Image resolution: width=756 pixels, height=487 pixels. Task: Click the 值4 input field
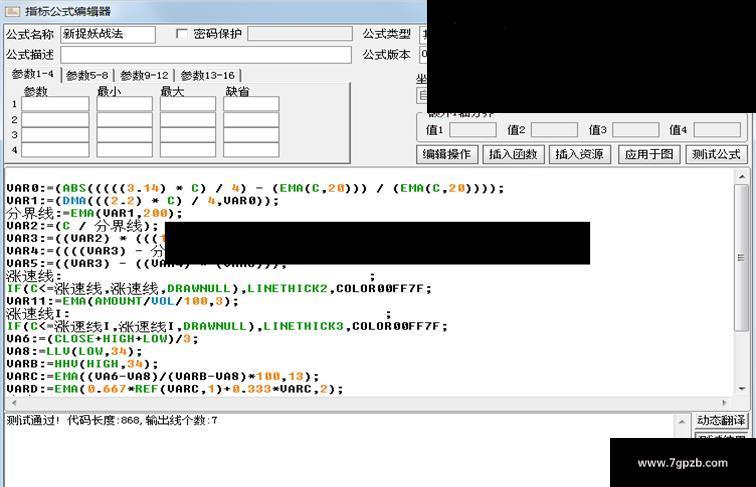click(717, 130)
